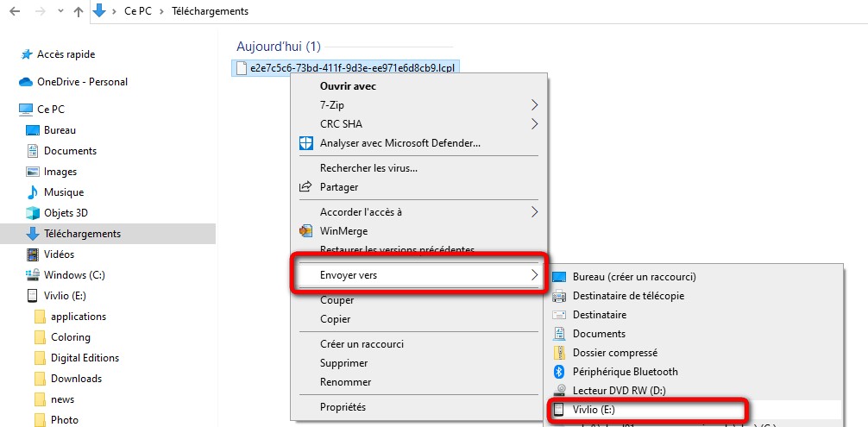Expand the 7-Zip submenu arrow
The height and width of the screenshot is (427, 868).
click(535, 104)
